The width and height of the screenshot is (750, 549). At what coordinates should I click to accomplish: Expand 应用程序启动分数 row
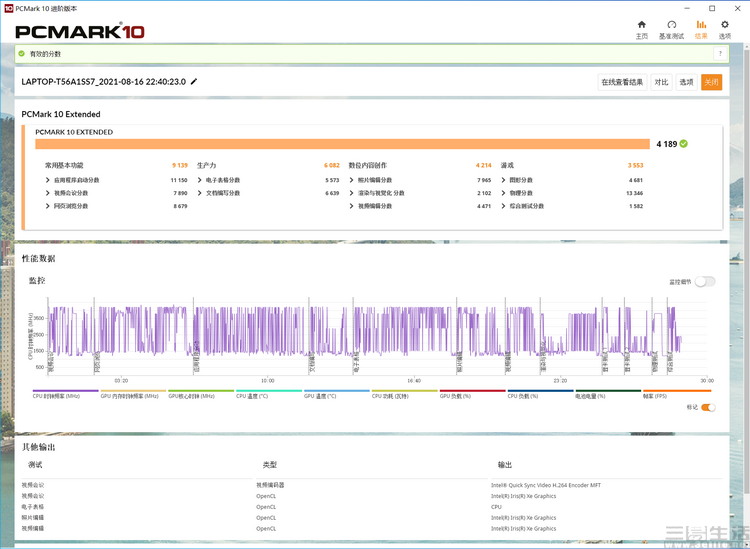coord(48,180)
